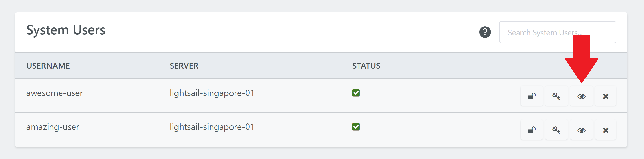
Task: Select the awesome-user username
Action: (x=54, y=93)
